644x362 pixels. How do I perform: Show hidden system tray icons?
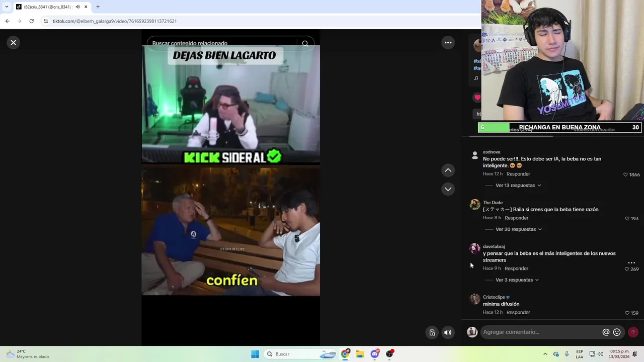(545, 354)
